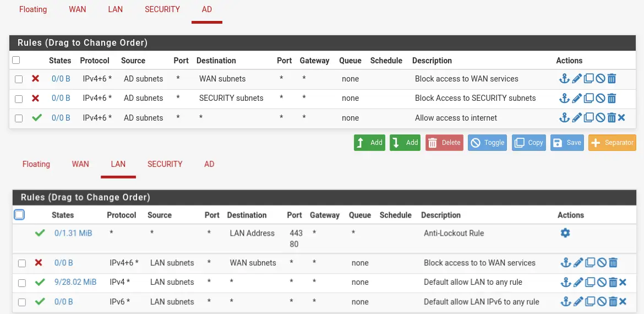Screen dimensions: 644x314
Task: Click Add rule to top button
Action: [x=369, y=143]
